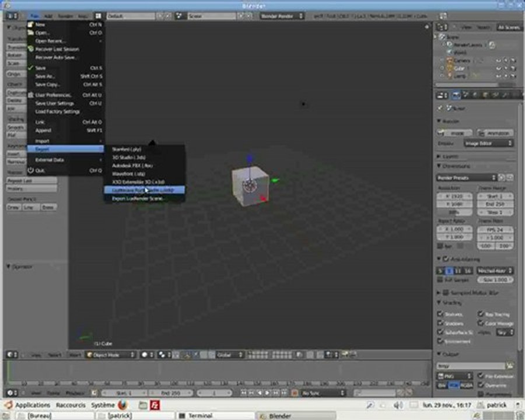This screenshot has height=420, width=525.
Task: Toggle the Full Sample checkbox
Action: tap(440, 279)
